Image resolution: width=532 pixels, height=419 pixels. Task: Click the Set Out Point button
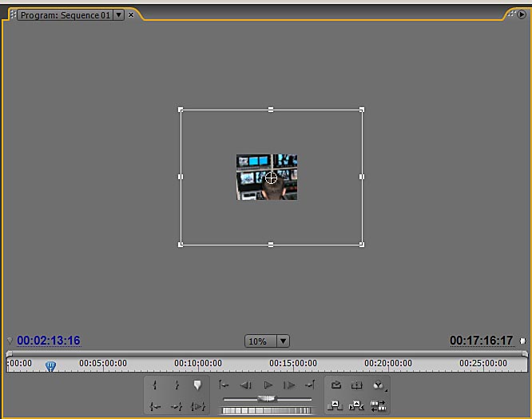177,385
